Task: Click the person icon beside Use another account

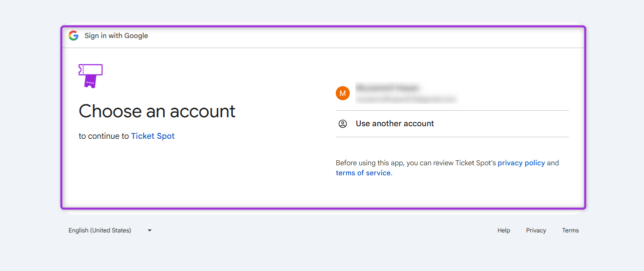Action: [x=343, y=124]
